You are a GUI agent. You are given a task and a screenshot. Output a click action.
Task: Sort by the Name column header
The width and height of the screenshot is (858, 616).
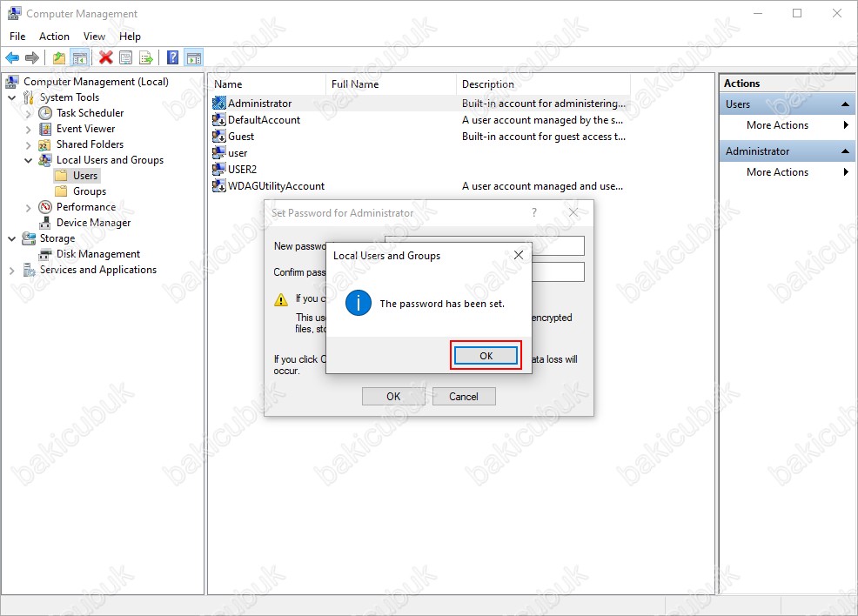point(267,84)
